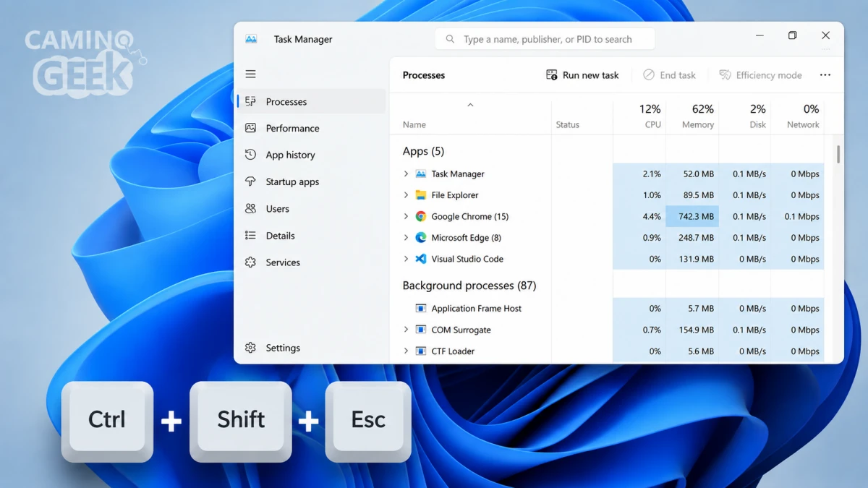Viewport: 868px width, 488px height.
Task: Expand the File Explorer process row
Action: (406, 195)
